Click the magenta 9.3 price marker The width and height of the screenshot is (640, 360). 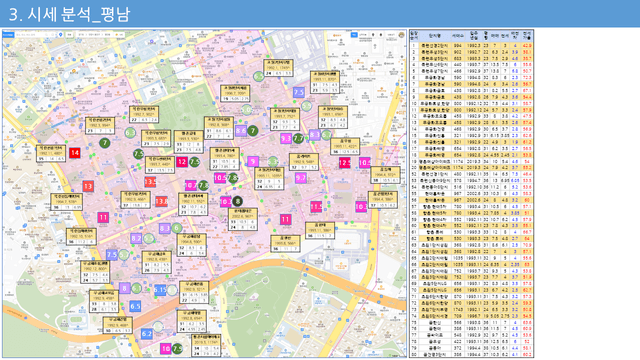(x=286, y=138)
